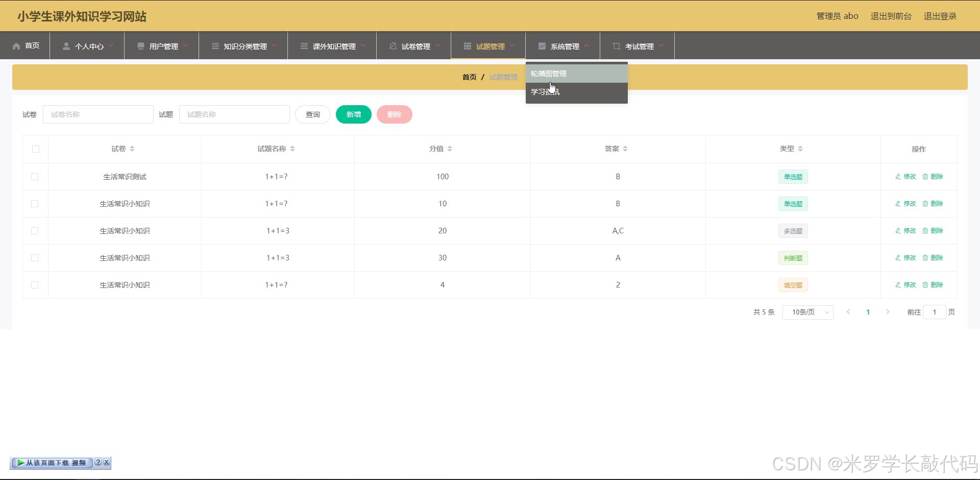Check the row with answer A,C

coord(35,231)
